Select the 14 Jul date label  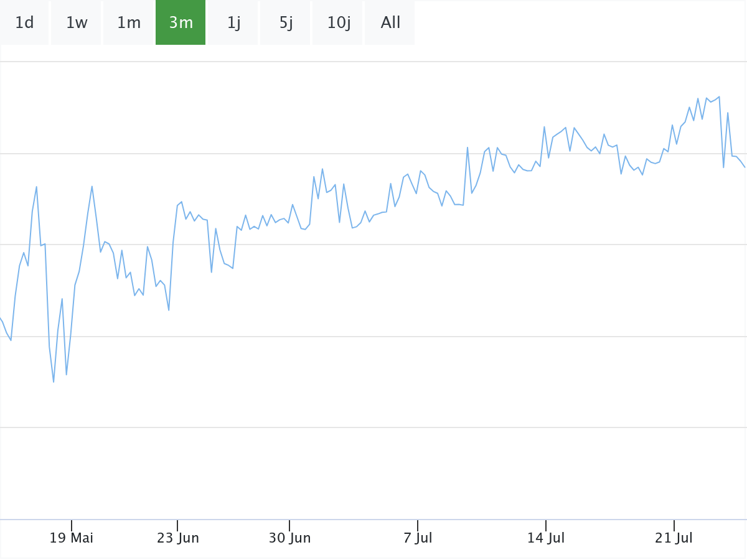(546, 538)
